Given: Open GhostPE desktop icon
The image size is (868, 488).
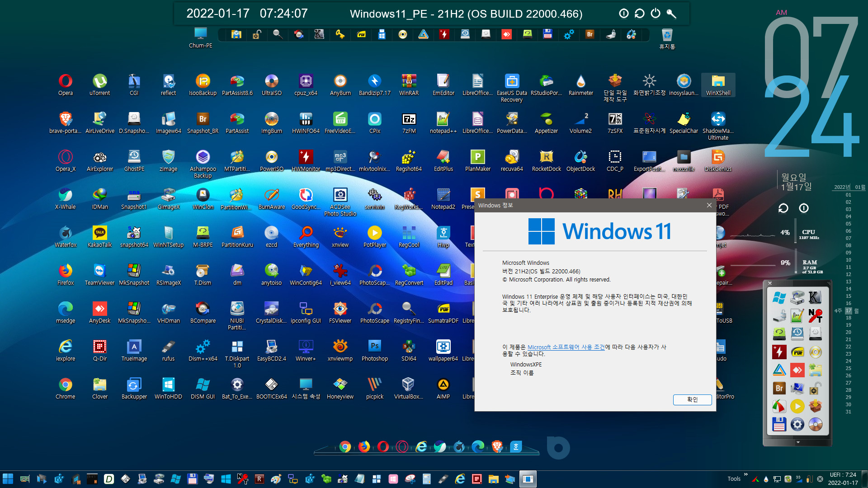Looking at the screenshot, I should [x=134, y=161].
